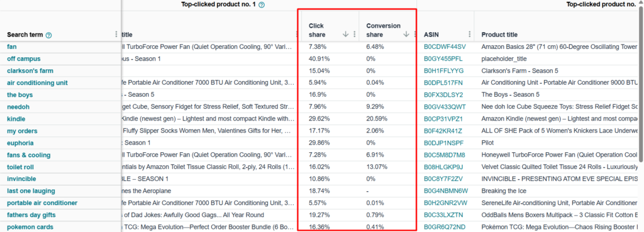644x232 pixels.
Task: Sort by Click share arrow
Action: pyautogui.click(x=345, y=35)
